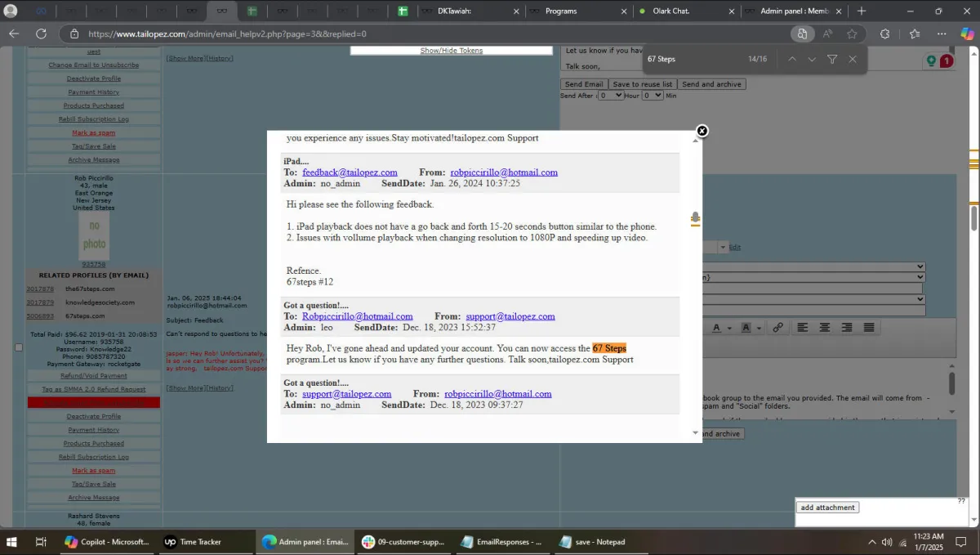Close the email history popup

coord(702,131)
